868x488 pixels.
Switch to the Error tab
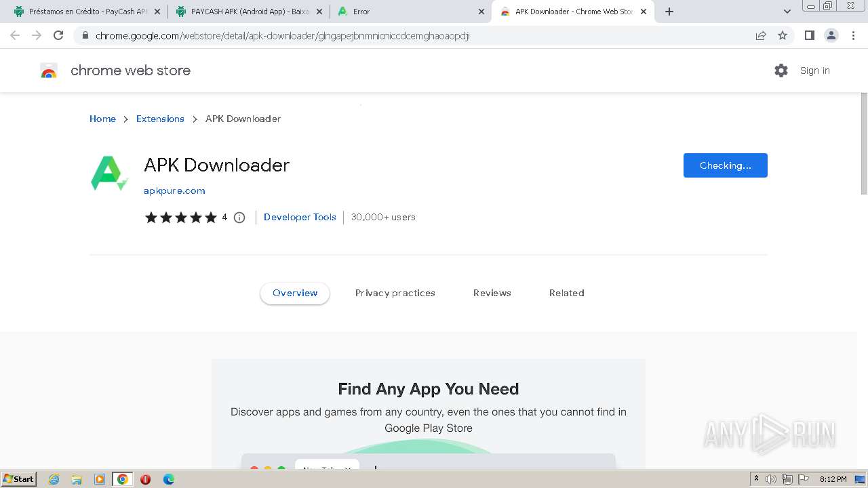pyautogui.click(x=410, y=12)
